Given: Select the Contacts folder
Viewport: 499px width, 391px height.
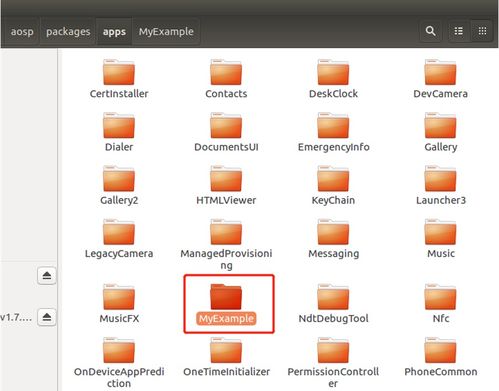Looking at the screenshot, I should click(226, 79).
